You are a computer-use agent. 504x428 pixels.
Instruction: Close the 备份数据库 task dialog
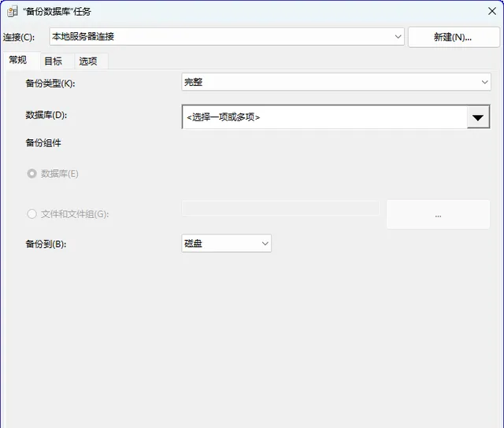pyautogui.click(x=491, y=11)
